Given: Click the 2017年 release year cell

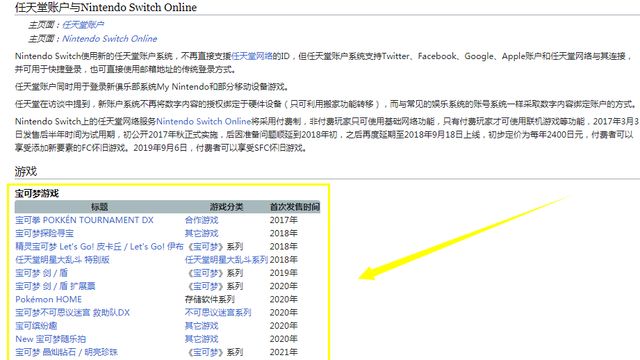Looking at the screenshot, I should [x=284, y=220].
